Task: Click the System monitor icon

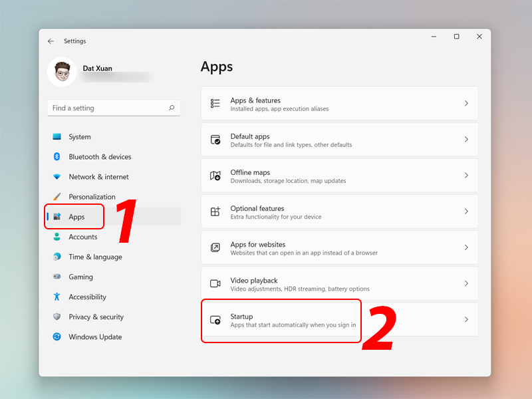Action: (x=57, y=137)
